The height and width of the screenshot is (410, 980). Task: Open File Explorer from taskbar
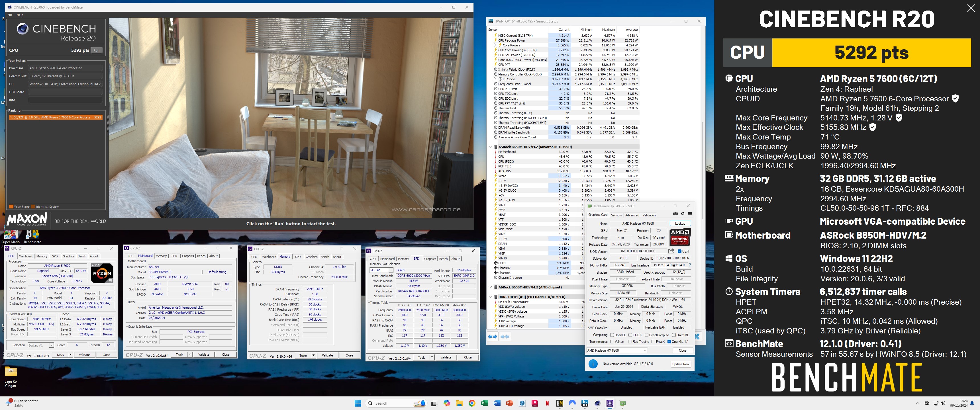pos(459,403)
